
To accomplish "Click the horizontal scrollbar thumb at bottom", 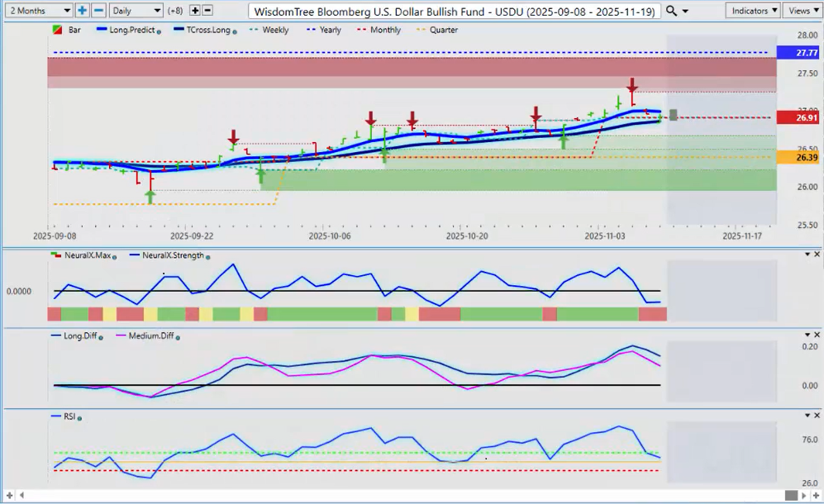I will click(x=791, y=495).
